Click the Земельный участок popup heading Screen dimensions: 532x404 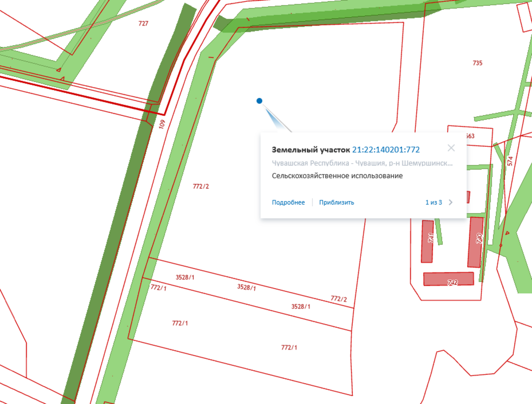click(311, 150)
